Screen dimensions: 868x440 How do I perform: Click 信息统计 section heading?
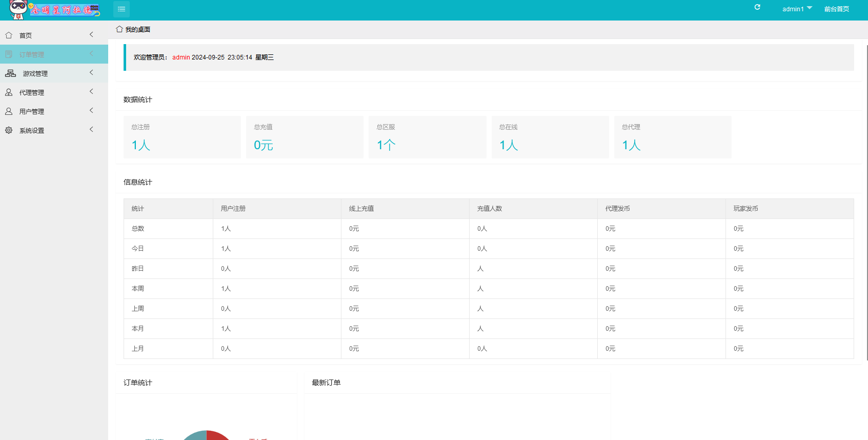tap(138, 182)
